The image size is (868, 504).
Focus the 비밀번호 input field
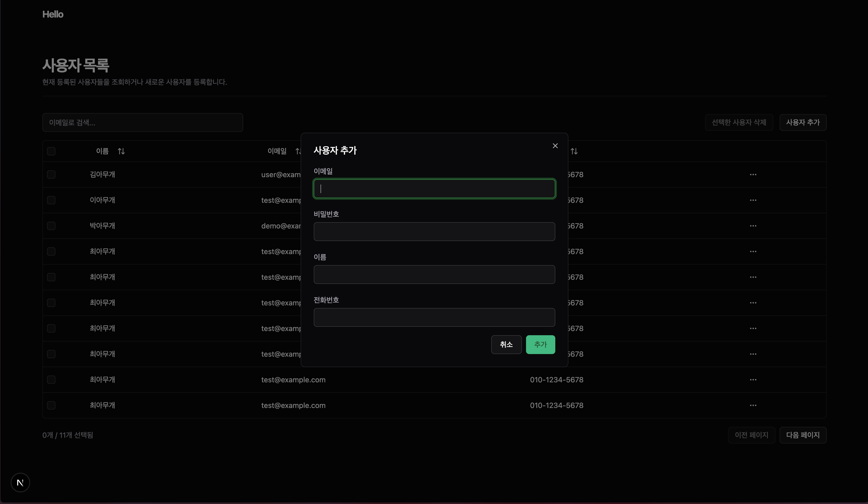click(434, 232)
